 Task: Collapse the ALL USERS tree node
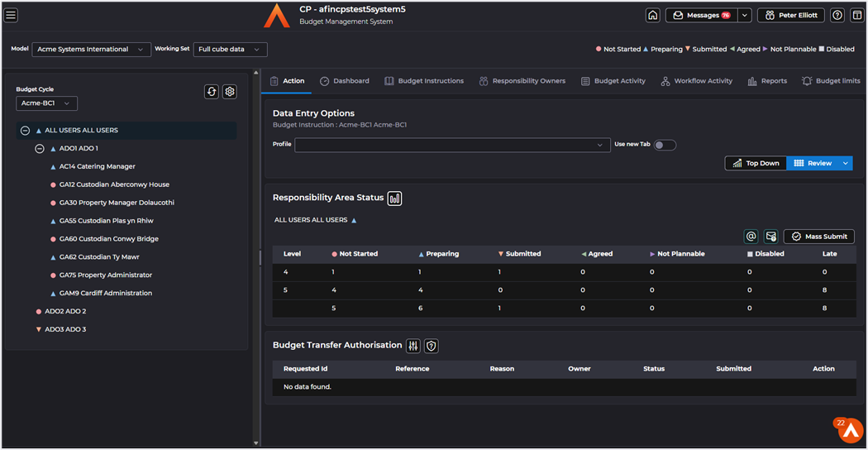pos(26,131)
